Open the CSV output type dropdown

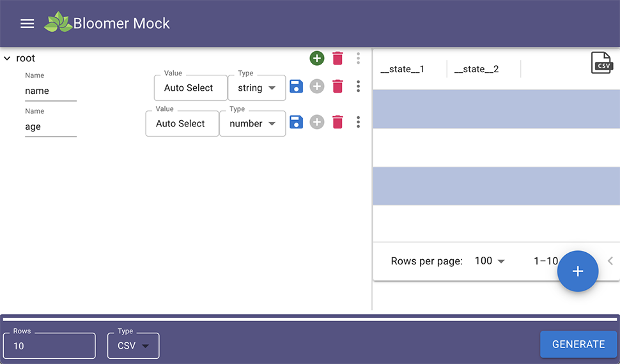133,345
